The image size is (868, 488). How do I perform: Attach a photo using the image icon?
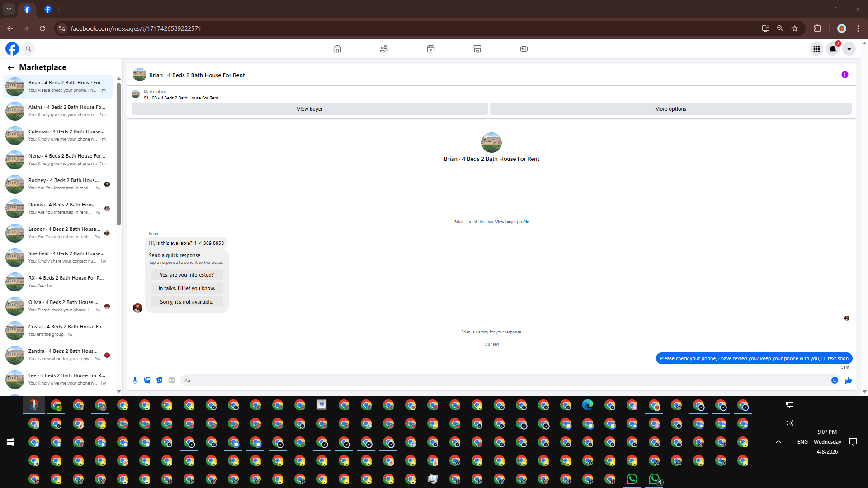point(147,380)
